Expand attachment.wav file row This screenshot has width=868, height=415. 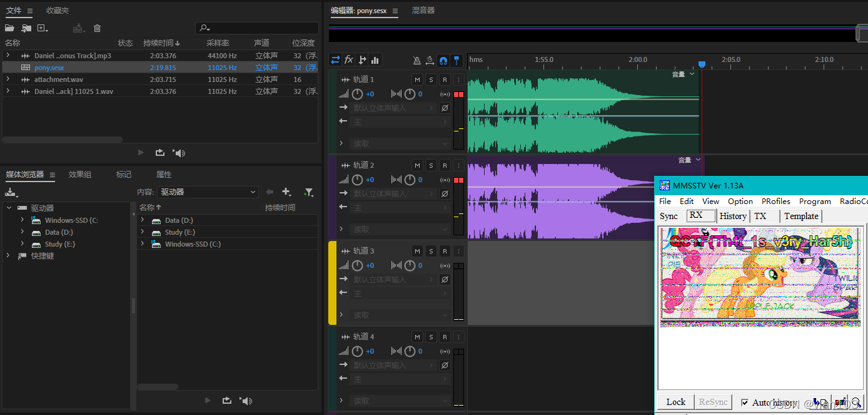pyautogui.click(x=8, y=79)
